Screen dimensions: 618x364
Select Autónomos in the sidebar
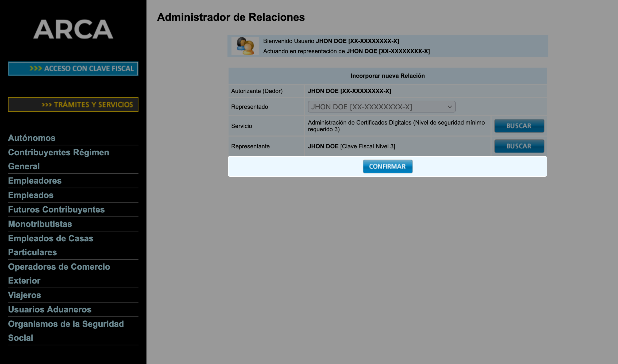32,138
